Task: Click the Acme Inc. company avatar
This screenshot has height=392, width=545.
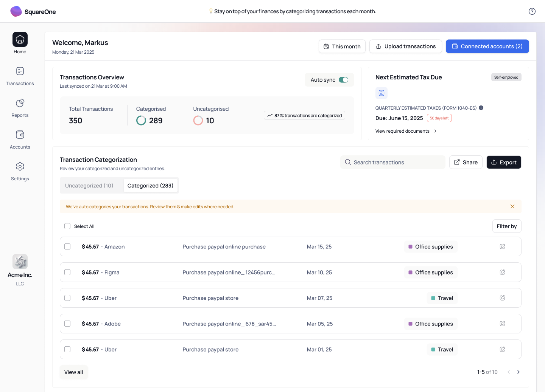Action: [x=20, y=262]
